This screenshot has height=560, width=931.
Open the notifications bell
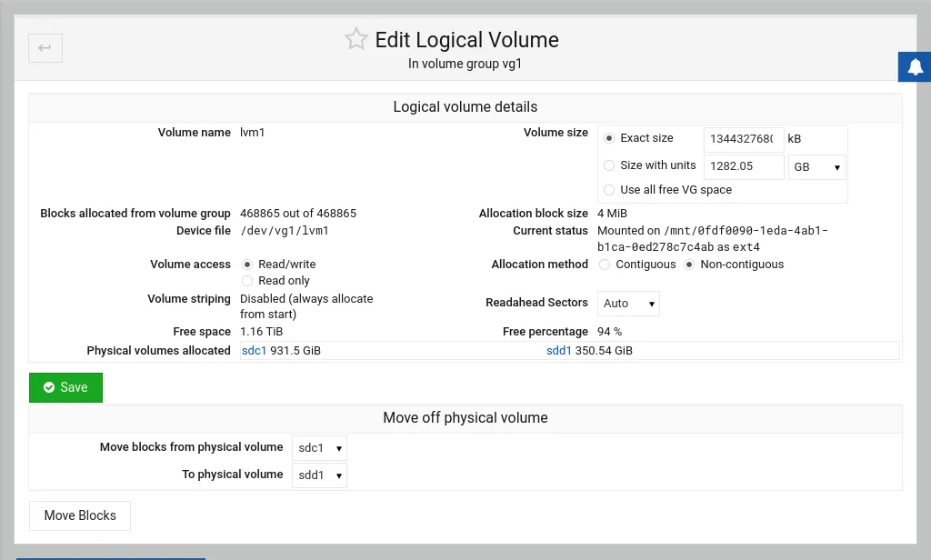coord(915,66)
